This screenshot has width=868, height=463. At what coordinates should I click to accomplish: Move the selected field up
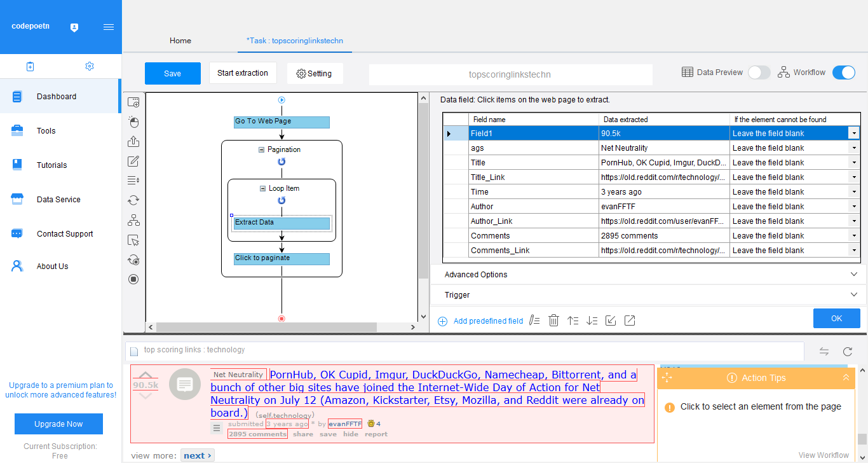[573, 321]
